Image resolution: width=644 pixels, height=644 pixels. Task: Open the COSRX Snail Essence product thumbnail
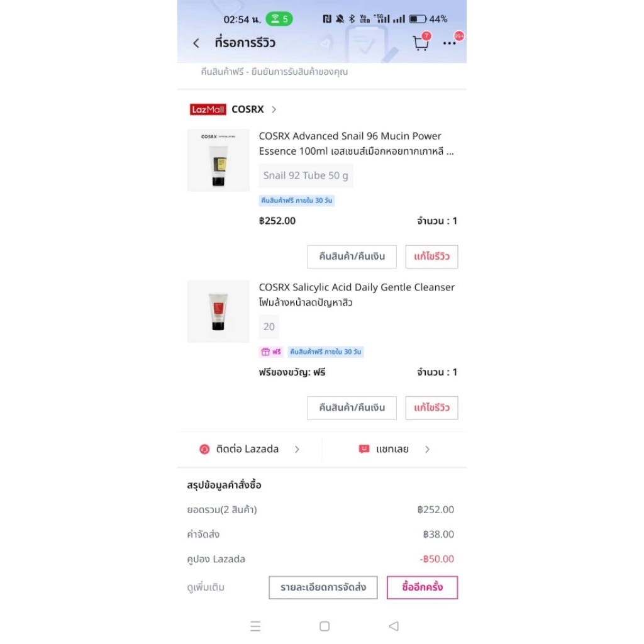pyautogui.click(x=218, y=160)
